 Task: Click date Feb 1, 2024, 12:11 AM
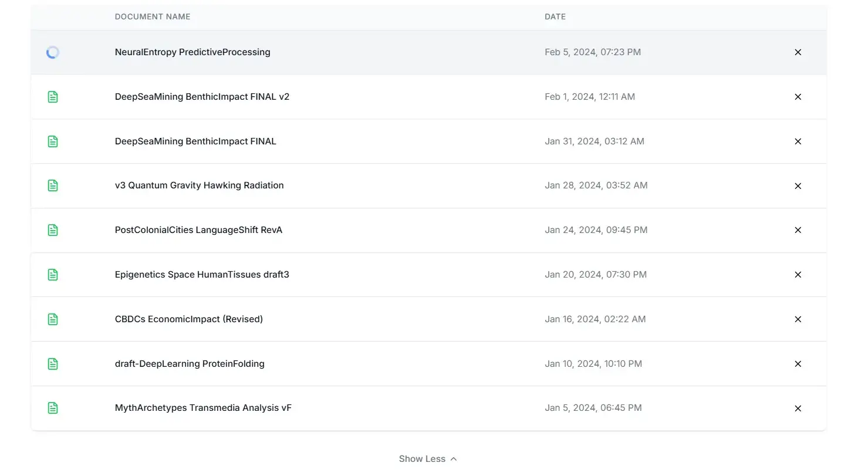click(x=590, y=97)
